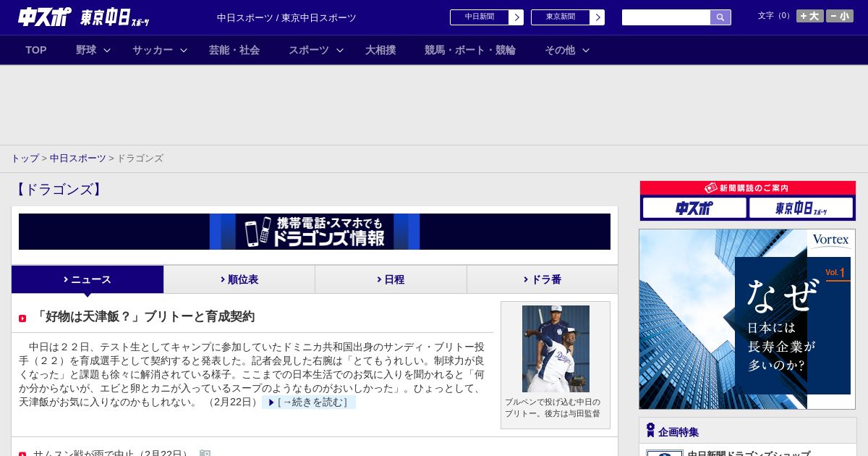Open the 野球 navigation menu

click(86, 50)
